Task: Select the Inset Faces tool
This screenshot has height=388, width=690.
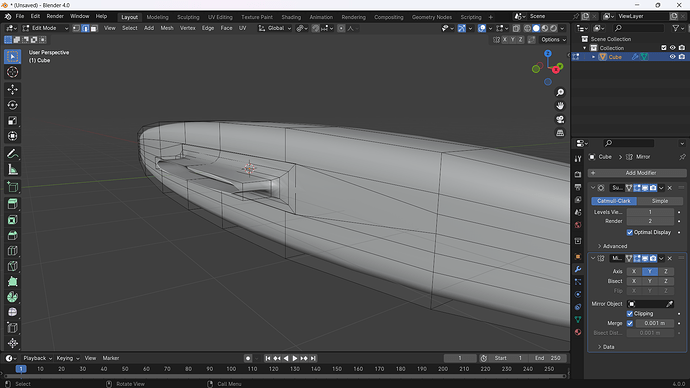Action: [12, 220]
